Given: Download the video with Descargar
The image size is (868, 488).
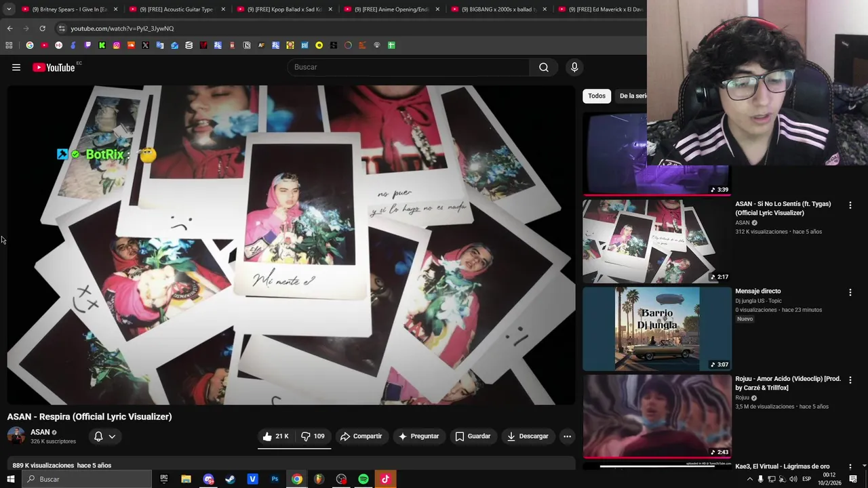Looking at the screenshot, I should 528,436.
